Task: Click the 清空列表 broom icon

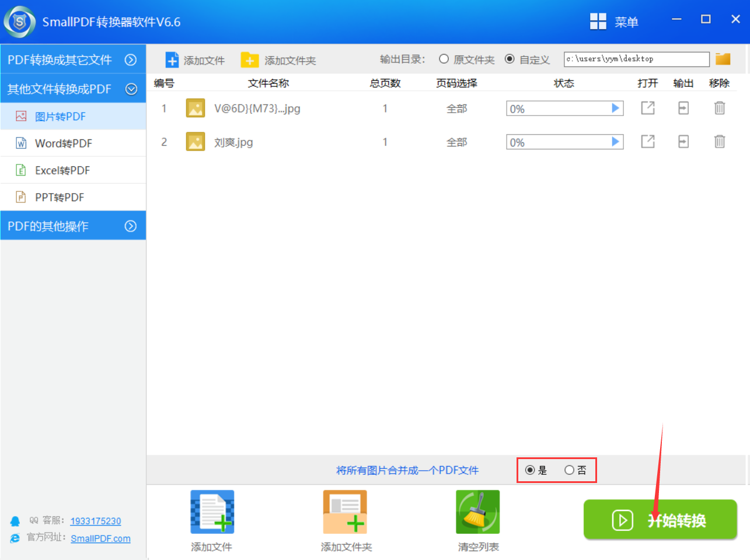Action: pos(478,512)
